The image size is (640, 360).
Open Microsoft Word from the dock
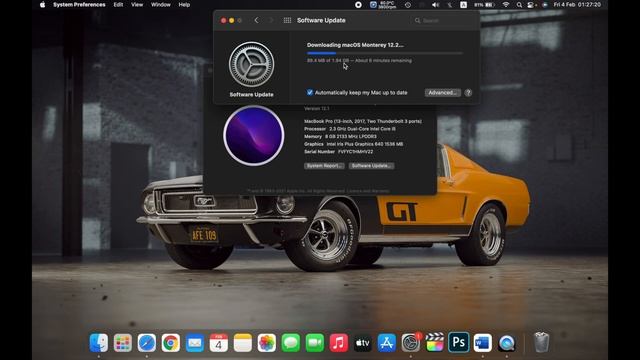click(x=482, y=342)
